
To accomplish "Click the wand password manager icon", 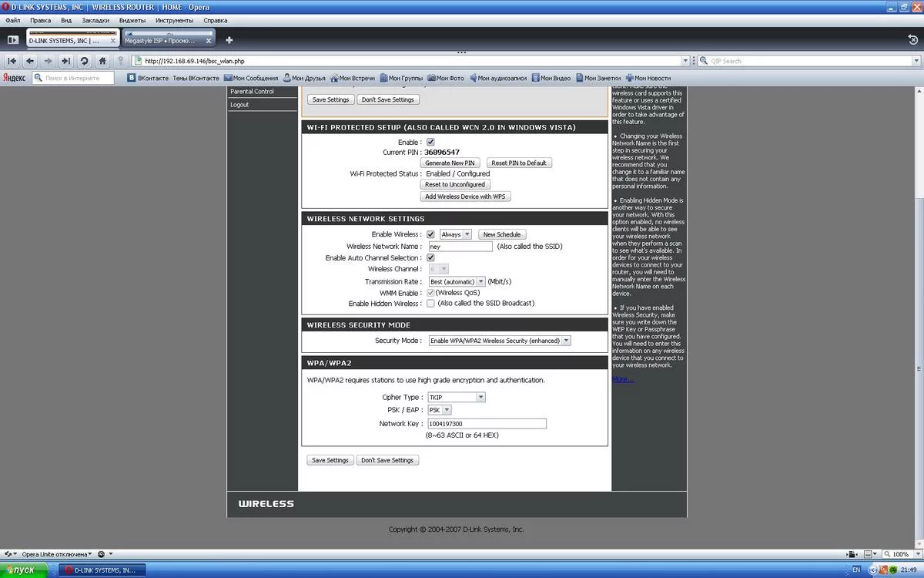I will coord(120,61).
